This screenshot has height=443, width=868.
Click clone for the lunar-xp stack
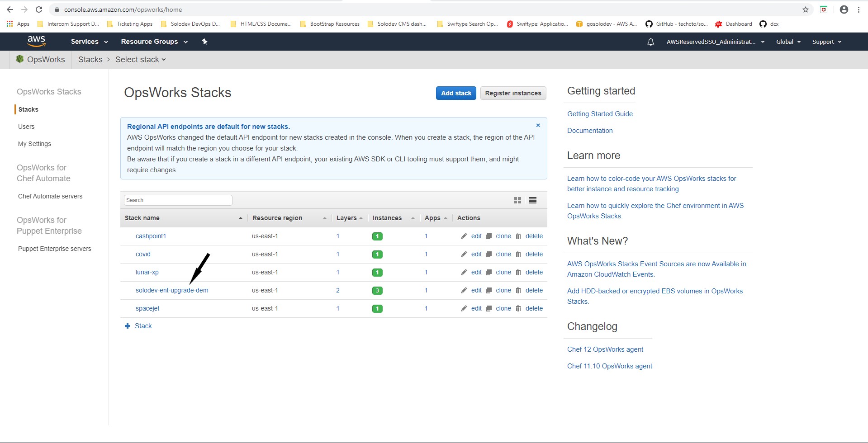(503, 272)
